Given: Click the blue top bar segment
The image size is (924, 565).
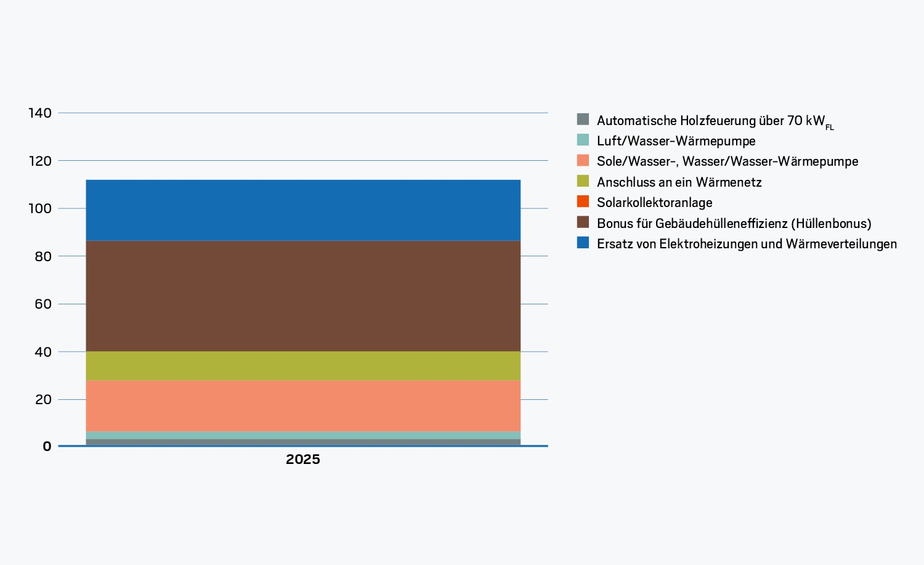Looking at the screenshot, I should point(303,210).
